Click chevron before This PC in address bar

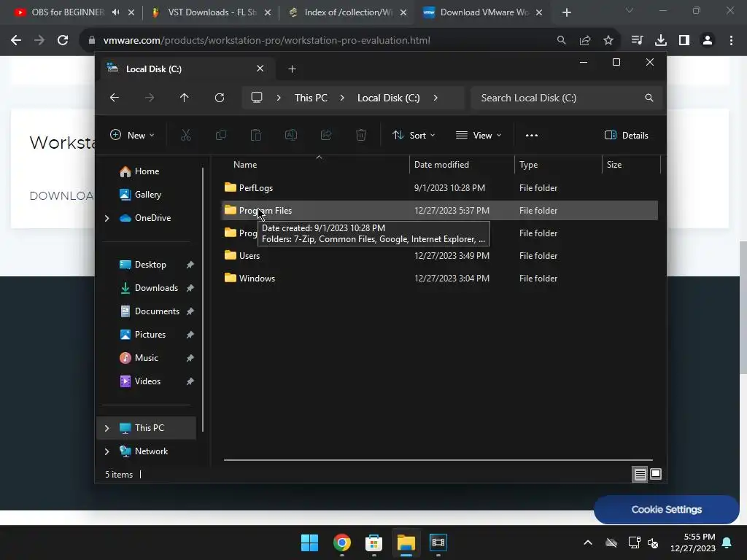(x=279, y=98)
